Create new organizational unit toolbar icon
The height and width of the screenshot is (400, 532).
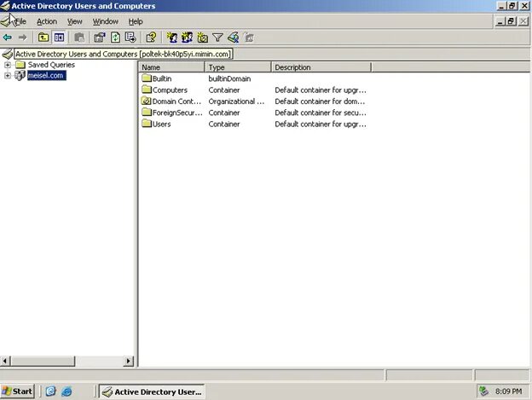coord(203,38)
